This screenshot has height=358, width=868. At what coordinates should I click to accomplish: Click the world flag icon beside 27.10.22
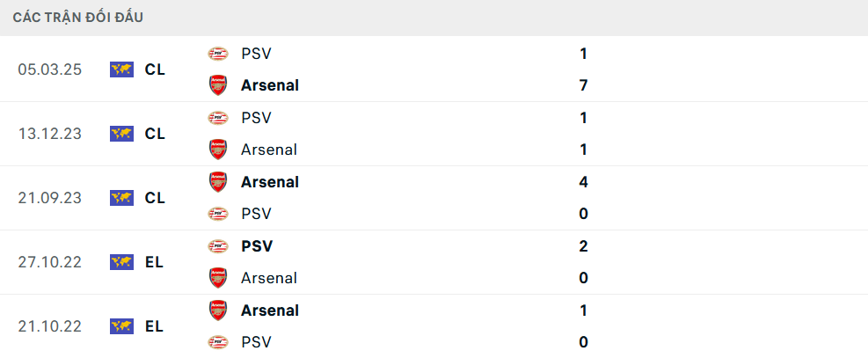pyautogui.click(x=121, y=262)
